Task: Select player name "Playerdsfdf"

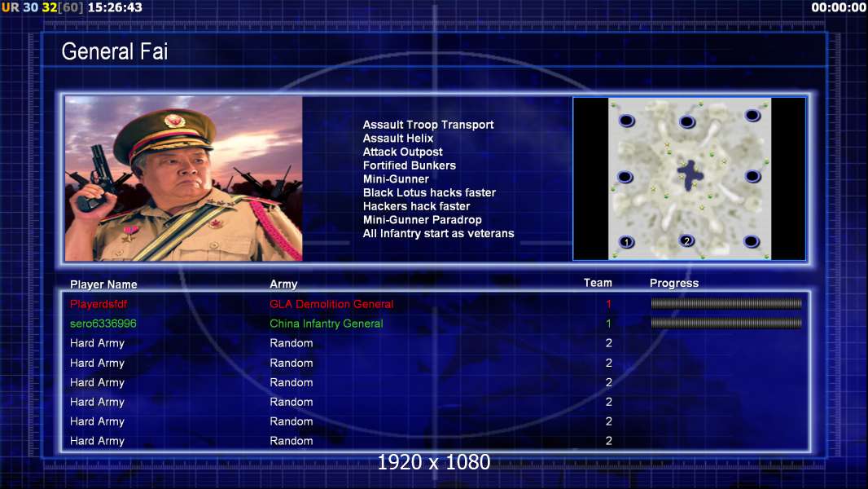Action: (x=99, y=304)
